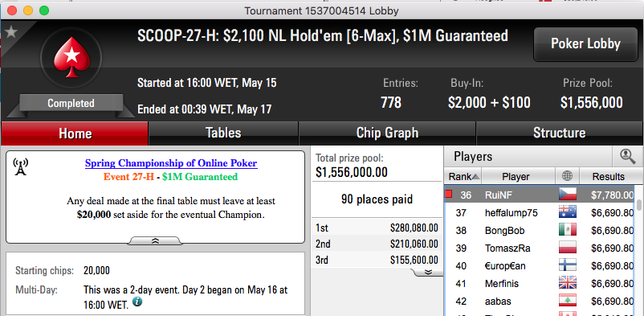Click the favorite star icon in corner
The height and width of the screenshot is (316, 644).
[11, 32]
